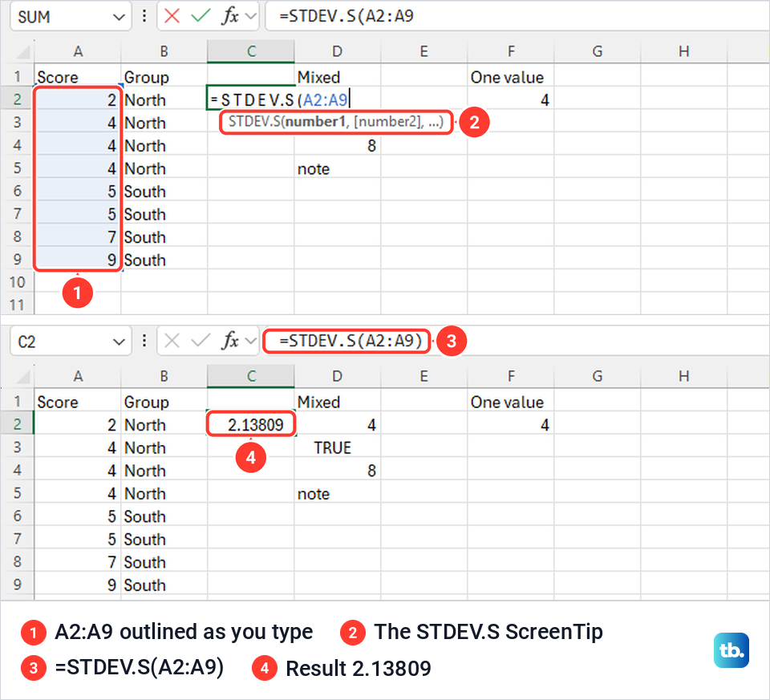
Task: Confirm the formula with the green check mark
Action: tap(201, 16)
